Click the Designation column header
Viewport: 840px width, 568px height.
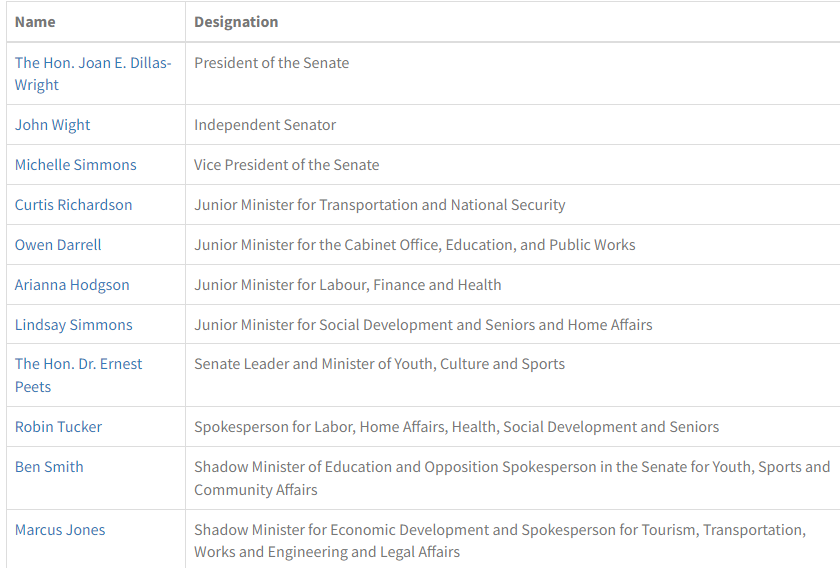[236, 22]
